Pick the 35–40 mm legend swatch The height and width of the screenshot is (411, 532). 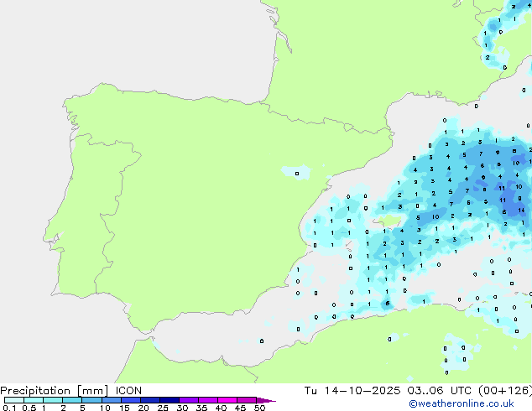pyautogui.click(x=207, y=400)
